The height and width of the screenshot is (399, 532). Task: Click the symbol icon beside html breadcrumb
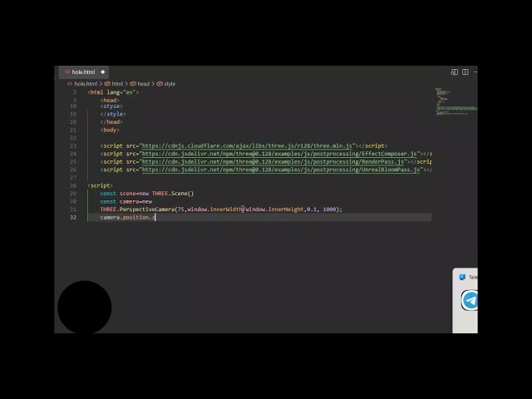tap(107, 84)
